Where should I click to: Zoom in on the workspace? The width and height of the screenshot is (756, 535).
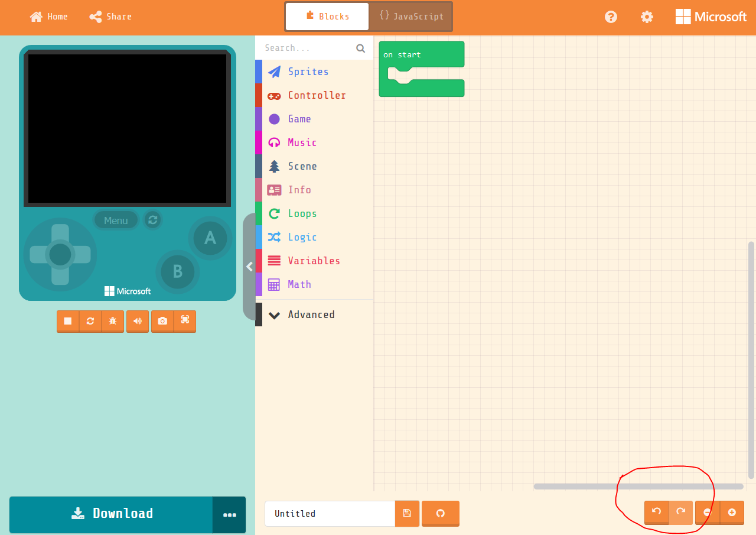coord(732,513)
